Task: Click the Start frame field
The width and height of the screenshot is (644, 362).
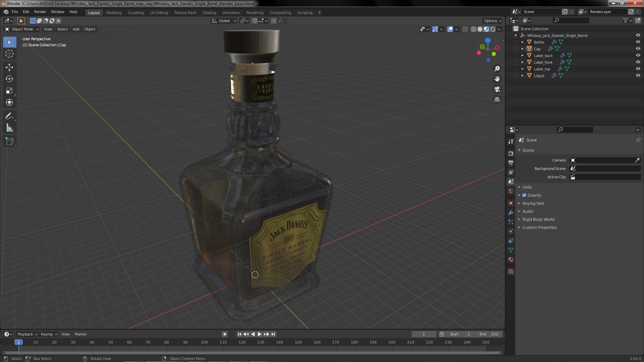Action: 460,334
